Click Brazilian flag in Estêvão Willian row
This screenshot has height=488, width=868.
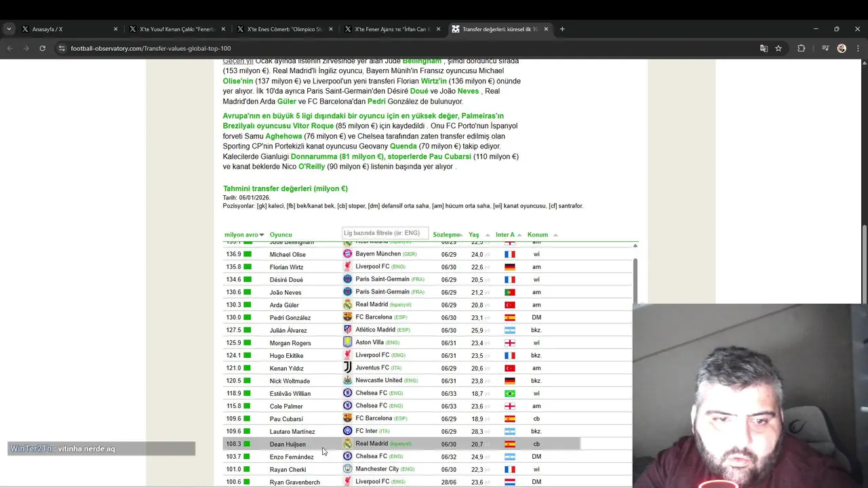click(x=510, y=393)
